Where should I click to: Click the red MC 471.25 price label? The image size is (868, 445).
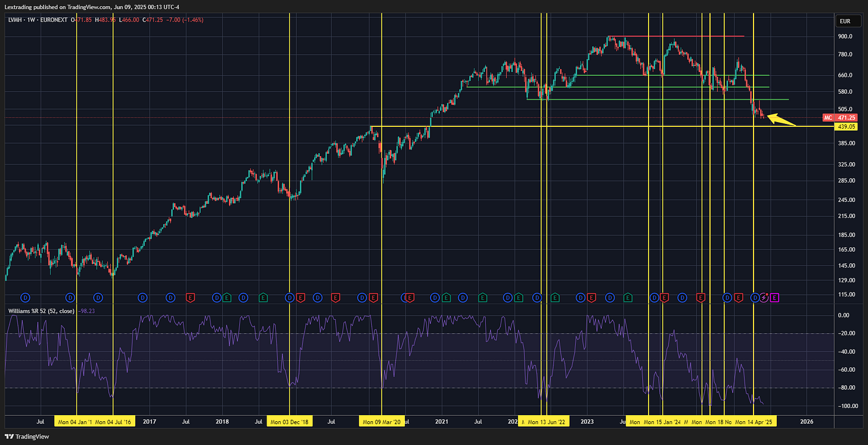(x=840, y=118)
